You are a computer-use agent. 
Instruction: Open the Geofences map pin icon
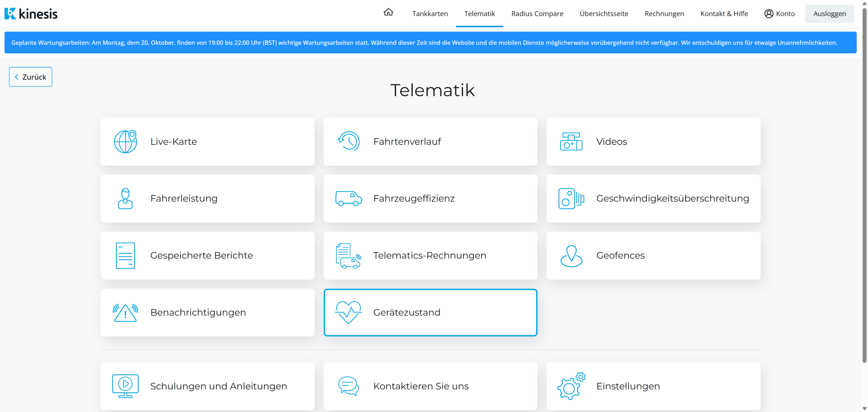(571, 256)
